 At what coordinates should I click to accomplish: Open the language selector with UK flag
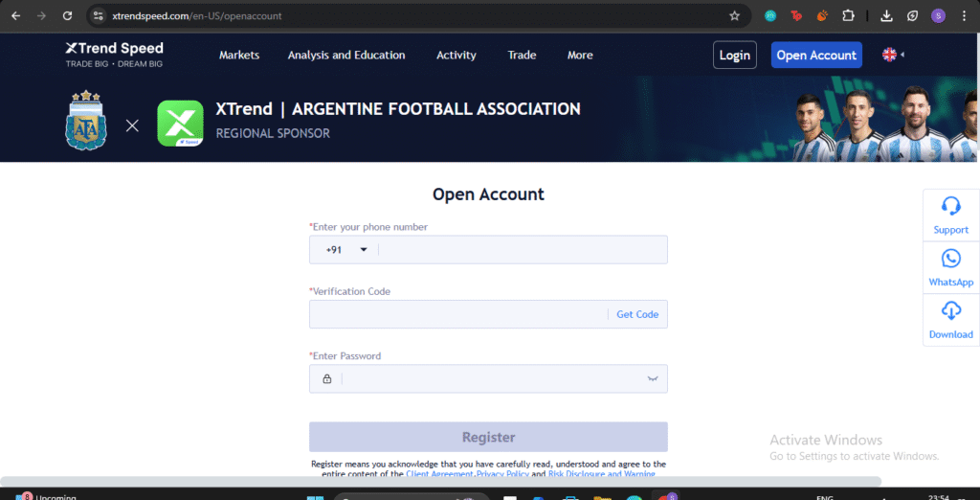pos(893,55)
